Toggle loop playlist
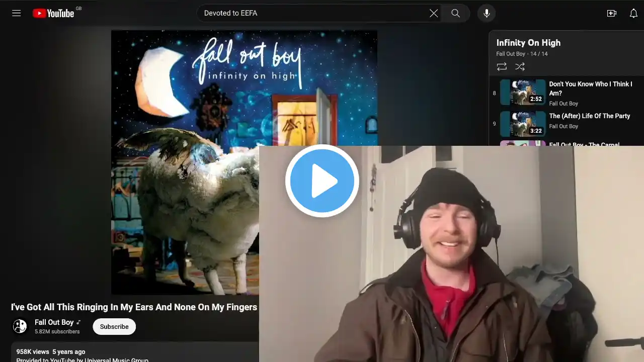This screenshot has width=644, height=362. tap(502, 66)
